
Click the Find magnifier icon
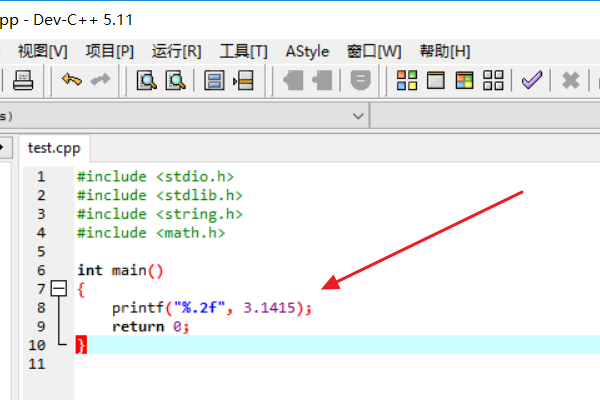[x=147, y=81]
